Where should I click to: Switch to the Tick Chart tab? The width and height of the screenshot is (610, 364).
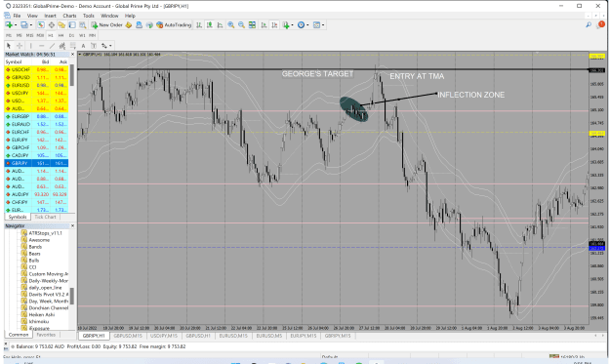click(45, 217)
